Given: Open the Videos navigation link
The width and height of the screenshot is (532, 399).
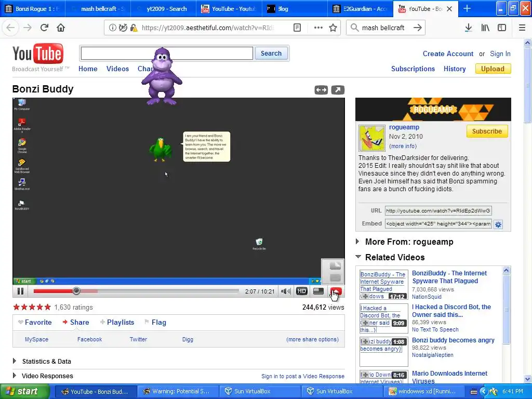Looking at the screenshot, I should click(118, 69).
